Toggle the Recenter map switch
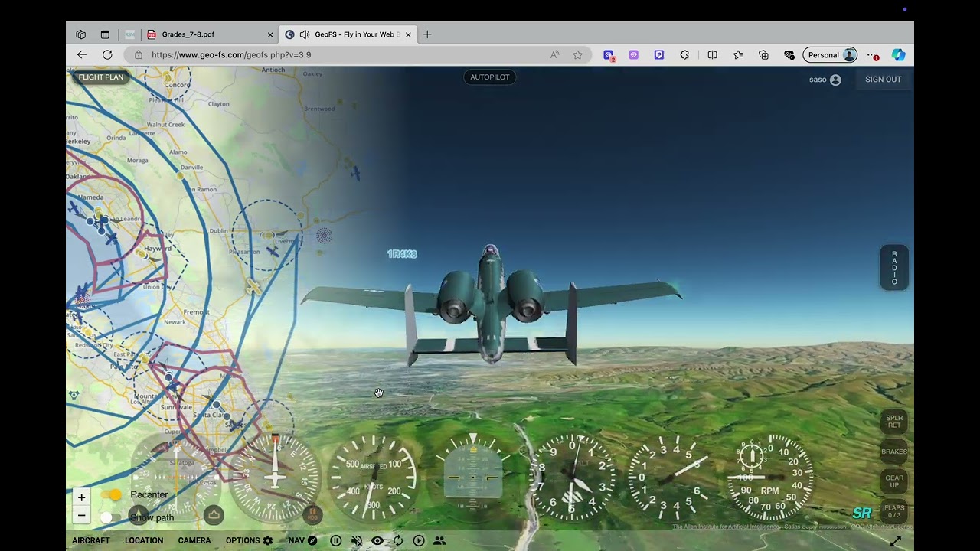Screen dimensions: 980x551 [x=112, y=495]
